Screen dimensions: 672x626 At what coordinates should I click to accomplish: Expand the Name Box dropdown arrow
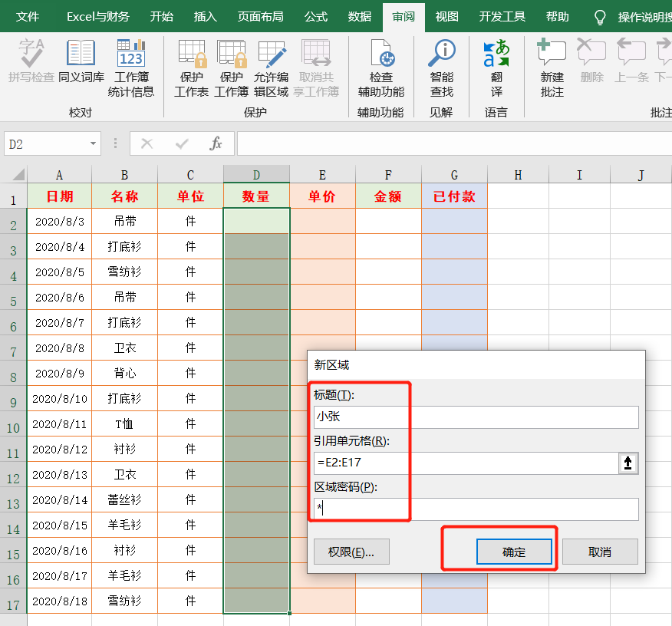coord(93,143)
